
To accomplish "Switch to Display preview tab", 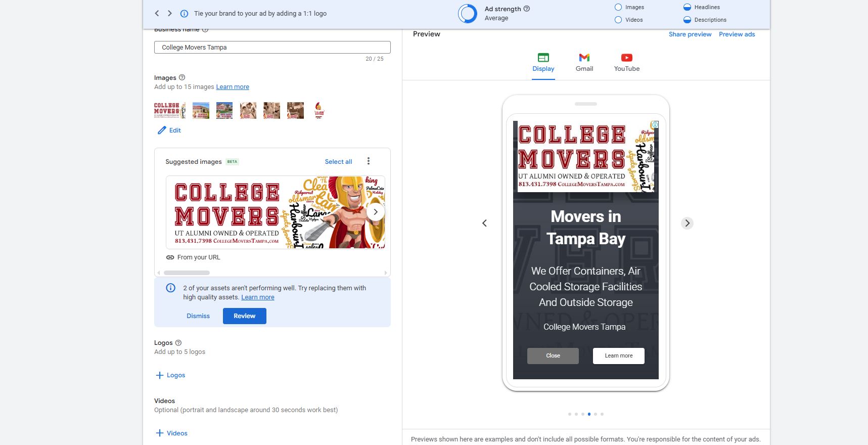I will [543, 63].
